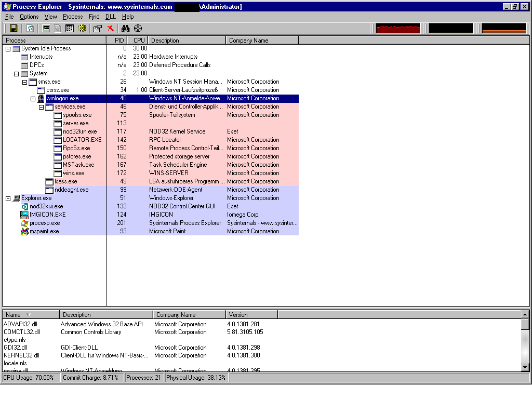
Task: Open process Properties toolbar icon
Action: [x=97, y=29]
